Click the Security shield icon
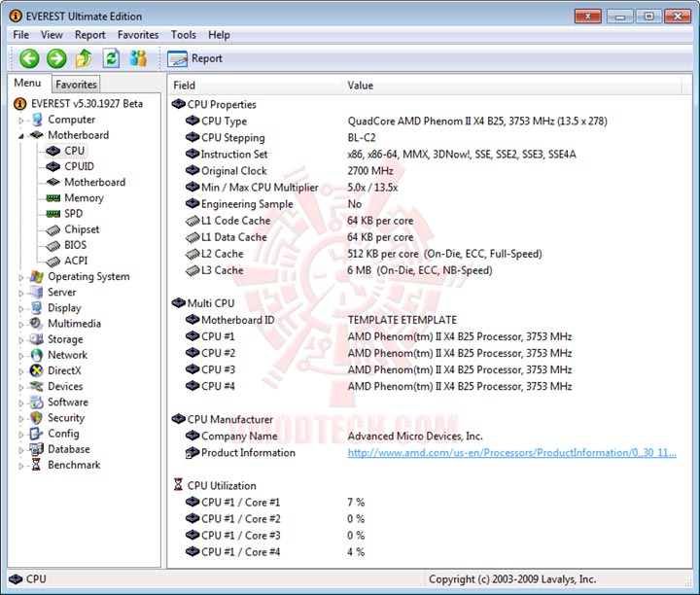 click(36, 418)
